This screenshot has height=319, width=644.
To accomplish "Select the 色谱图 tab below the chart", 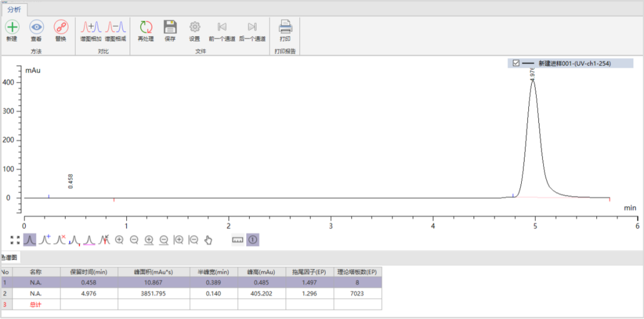I will tap(11, 258).
